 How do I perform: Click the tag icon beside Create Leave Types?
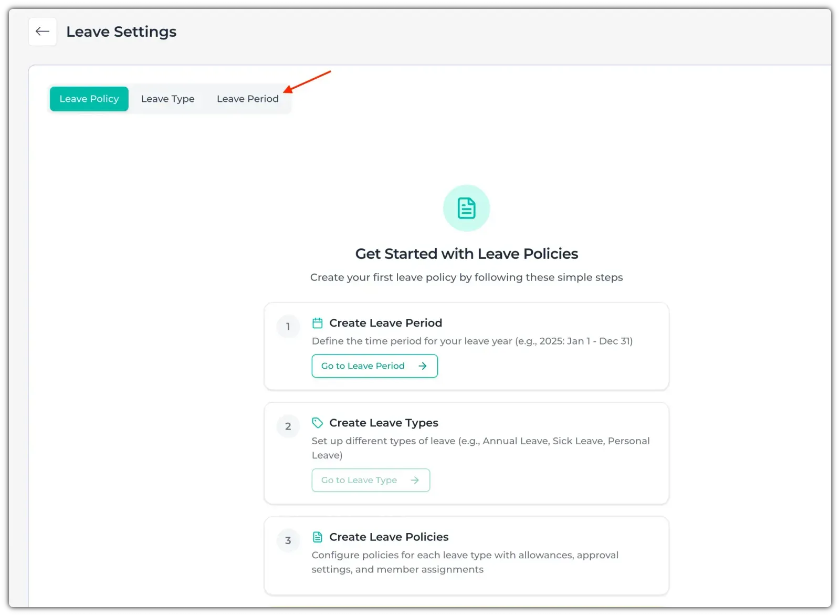318,423
